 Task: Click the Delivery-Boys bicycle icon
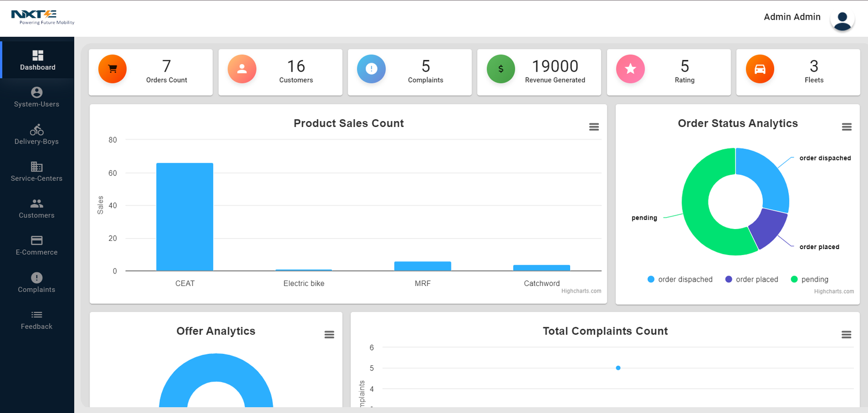pos(36,130)
